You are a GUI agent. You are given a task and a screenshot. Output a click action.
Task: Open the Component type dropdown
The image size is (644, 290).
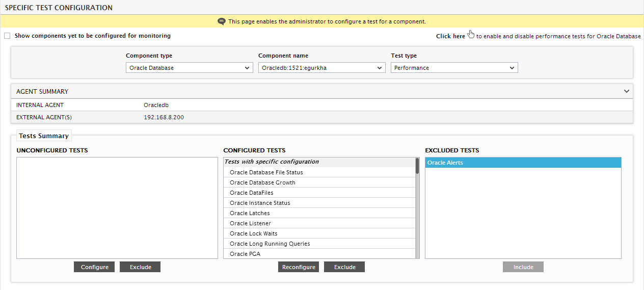[190, 68]
